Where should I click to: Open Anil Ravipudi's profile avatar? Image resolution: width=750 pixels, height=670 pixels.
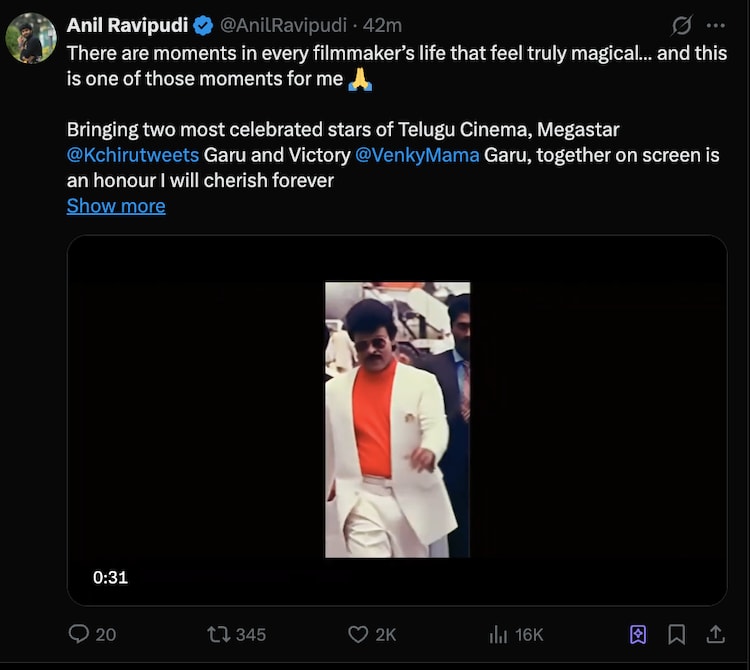30,38
